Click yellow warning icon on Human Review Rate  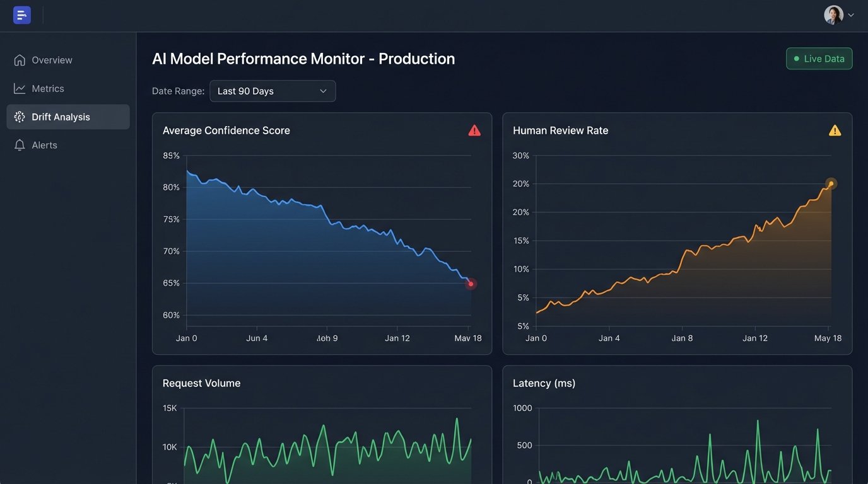click(835, 130)
